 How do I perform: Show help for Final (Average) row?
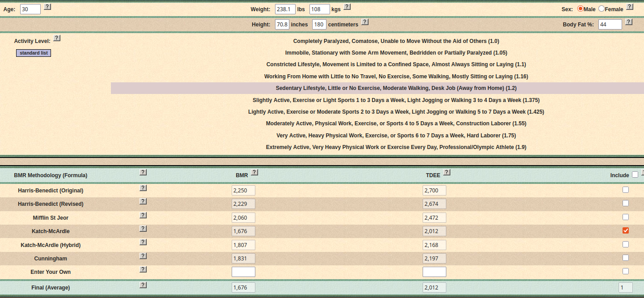coord(143,285)
